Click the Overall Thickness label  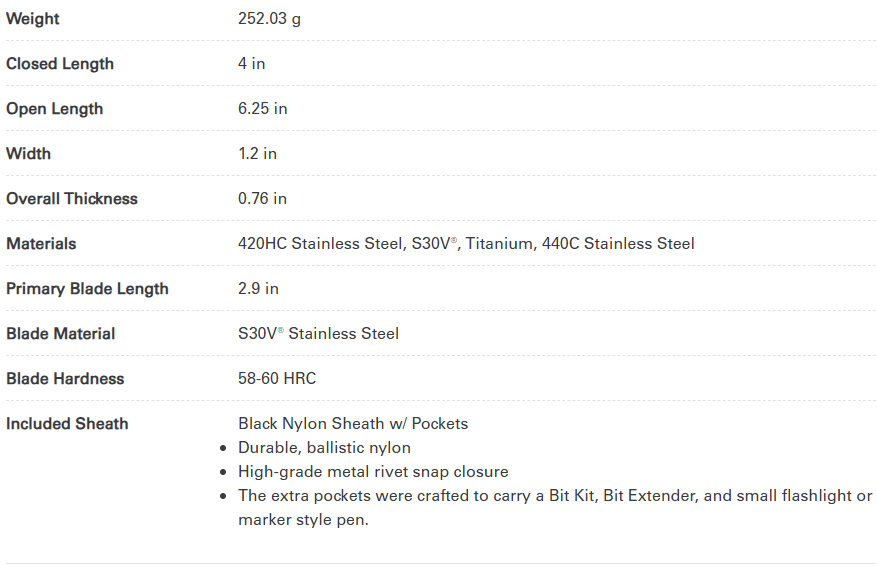(x=72, y=199)
